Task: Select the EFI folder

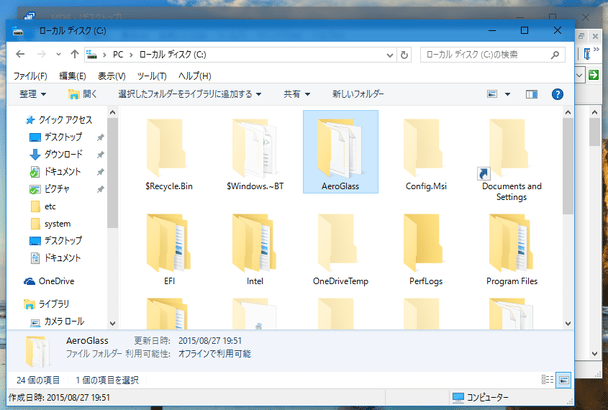Action: [169, 249]
